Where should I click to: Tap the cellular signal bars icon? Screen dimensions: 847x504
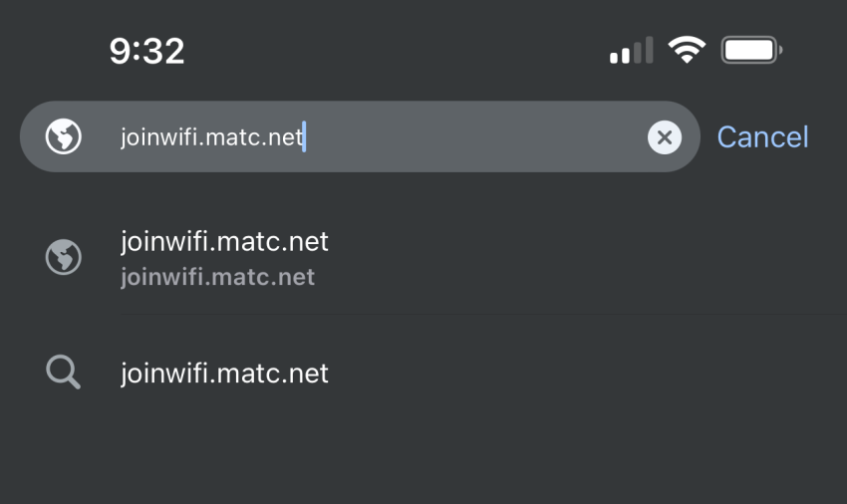[632, 50]
